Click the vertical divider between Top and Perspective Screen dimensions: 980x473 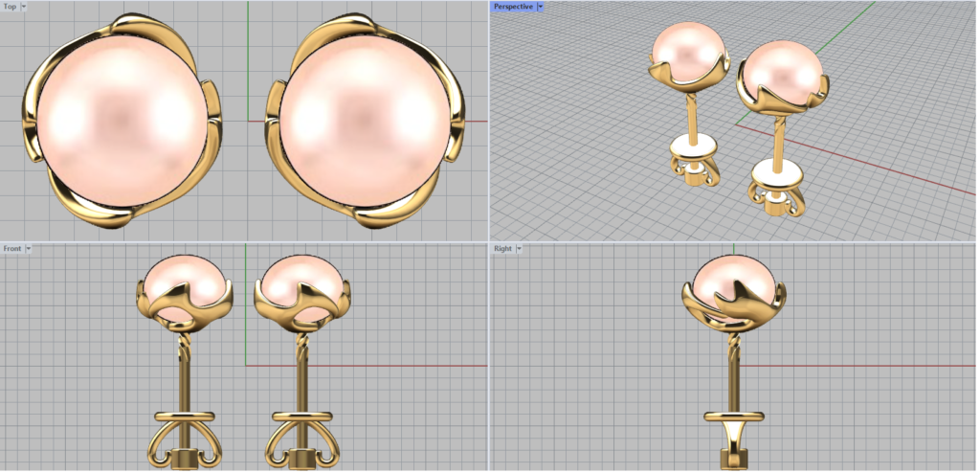click(x=488, y=120)
